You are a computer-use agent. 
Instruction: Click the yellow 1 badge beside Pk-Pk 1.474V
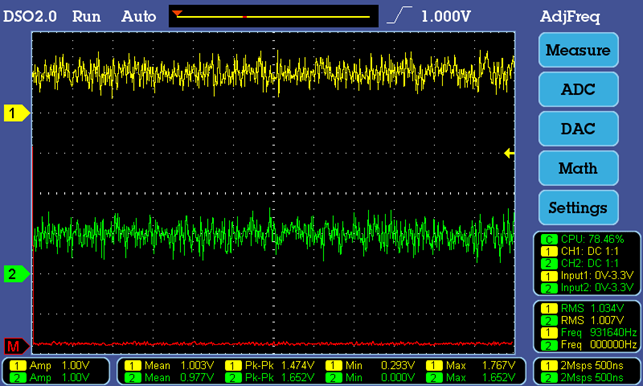pyautogui.click(x=233, y=365)
